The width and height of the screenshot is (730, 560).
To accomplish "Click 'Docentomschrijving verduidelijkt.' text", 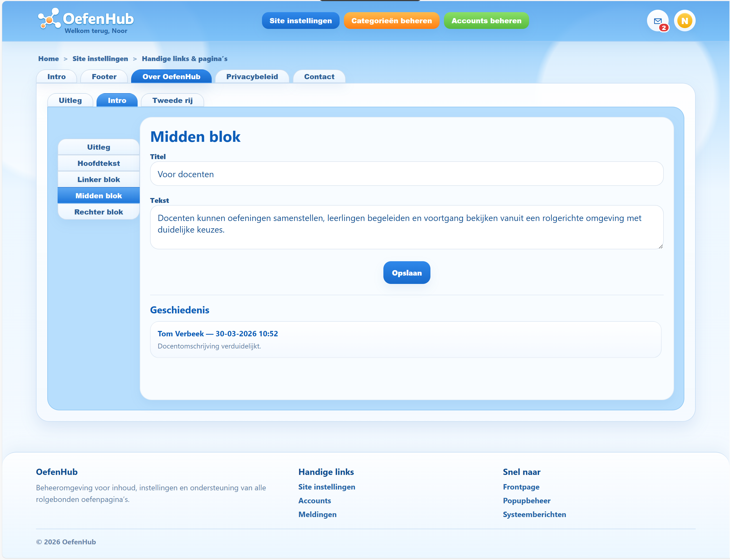I will pyautogui.click(x=209, y=346).
